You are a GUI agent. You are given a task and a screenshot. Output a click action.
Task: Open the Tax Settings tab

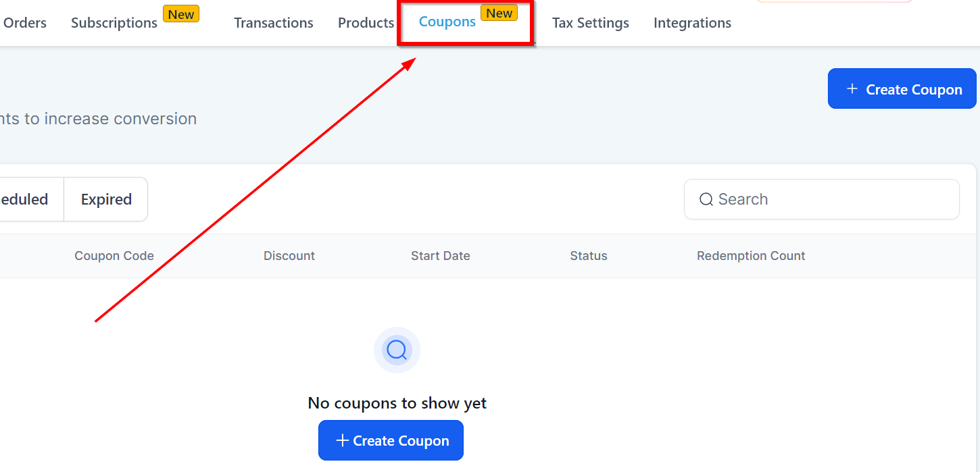coord(590,23)
